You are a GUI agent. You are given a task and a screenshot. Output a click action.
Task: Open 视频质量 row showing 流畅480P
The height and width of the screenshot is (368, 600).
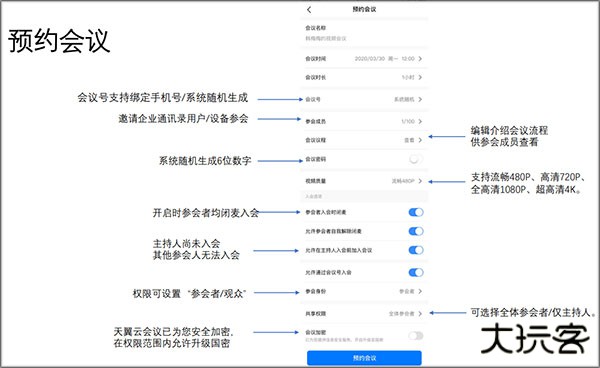tap(364, 181)
